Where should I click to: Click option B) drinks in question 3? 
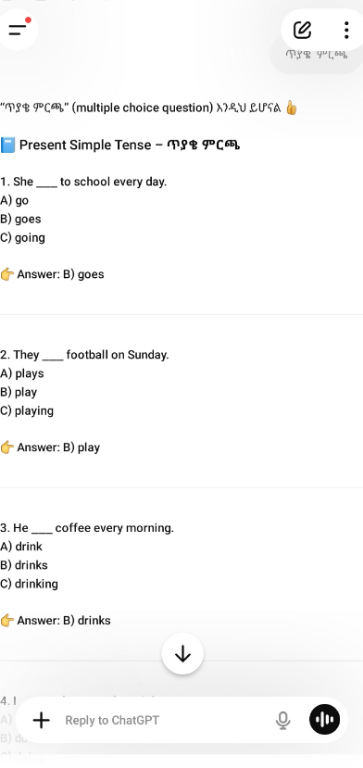[24, 565]
